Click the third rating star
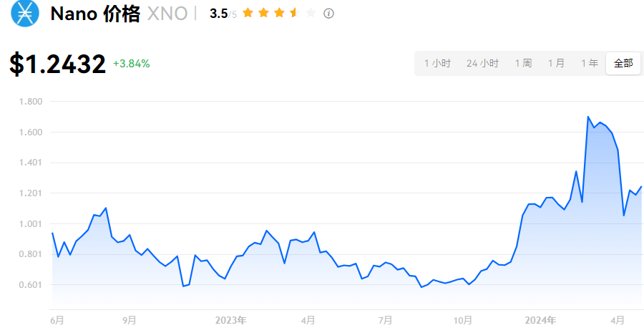 point(279,13)
